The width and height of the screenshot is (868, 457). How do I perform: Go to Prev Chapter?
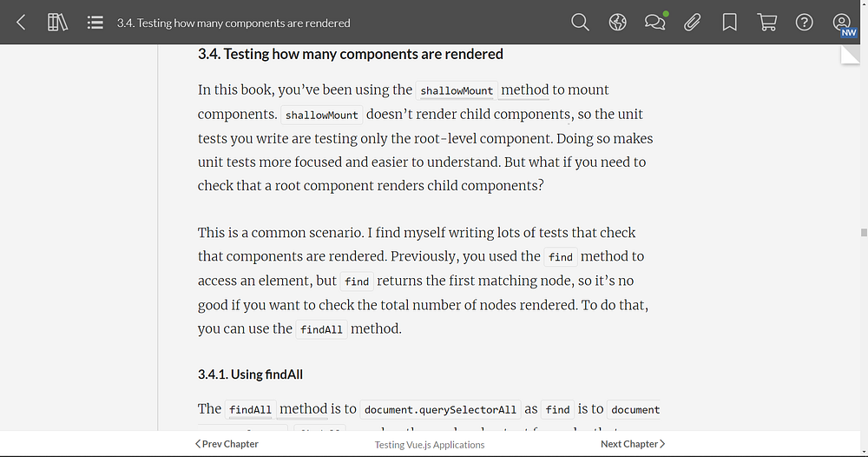coord(227,444)
